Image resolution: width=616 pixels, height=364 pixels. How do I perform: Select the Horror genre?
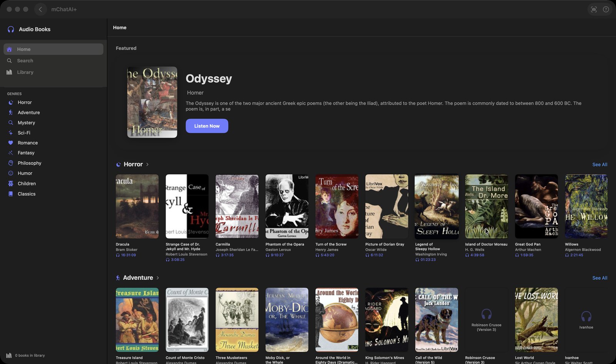[25, 102]
